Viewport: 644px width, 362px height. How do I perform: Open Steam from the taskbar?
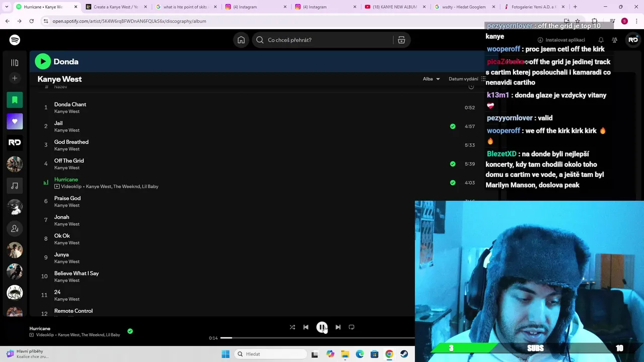click(404, 354)
